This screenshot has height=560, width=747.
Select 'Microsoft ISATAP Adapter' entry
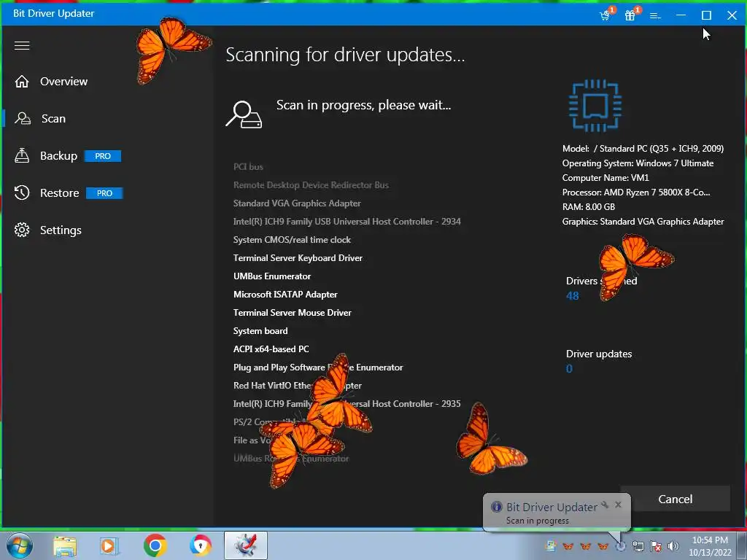click(285, 295)
